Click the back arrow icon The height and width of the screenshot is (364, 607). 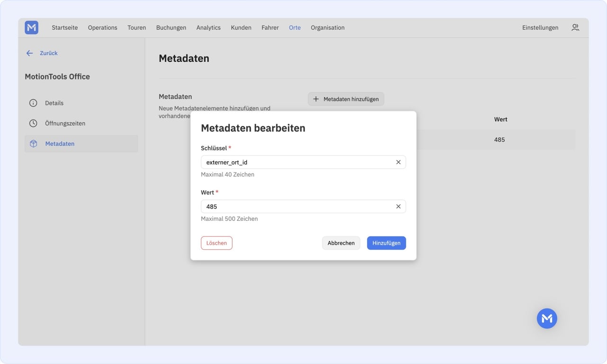(x=29, y=53)
